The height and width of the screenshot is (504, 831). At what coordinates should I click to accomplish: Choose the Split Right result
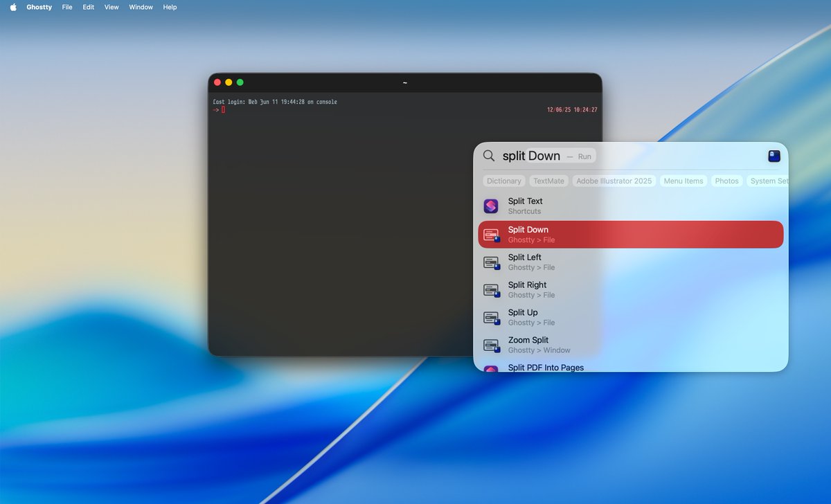coord(631,290)
